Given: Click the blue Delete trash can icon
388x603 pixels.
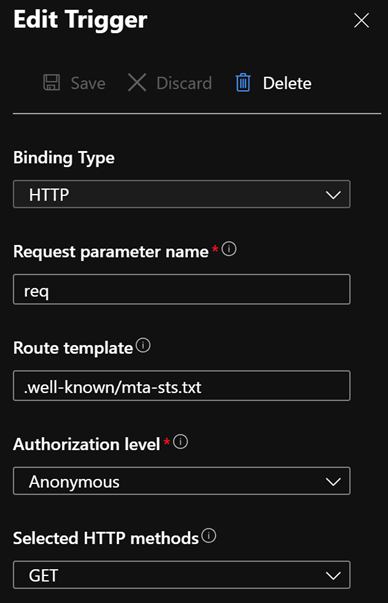Looking at the screenshot, I should pyautogui.click(x=243, y=83).
